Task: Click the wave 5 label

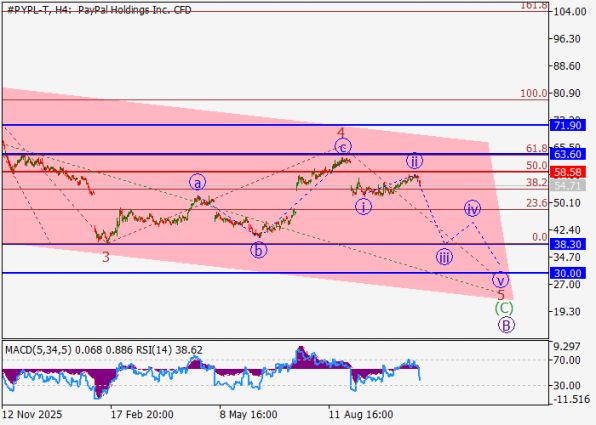Action: (x=501, y=295)
